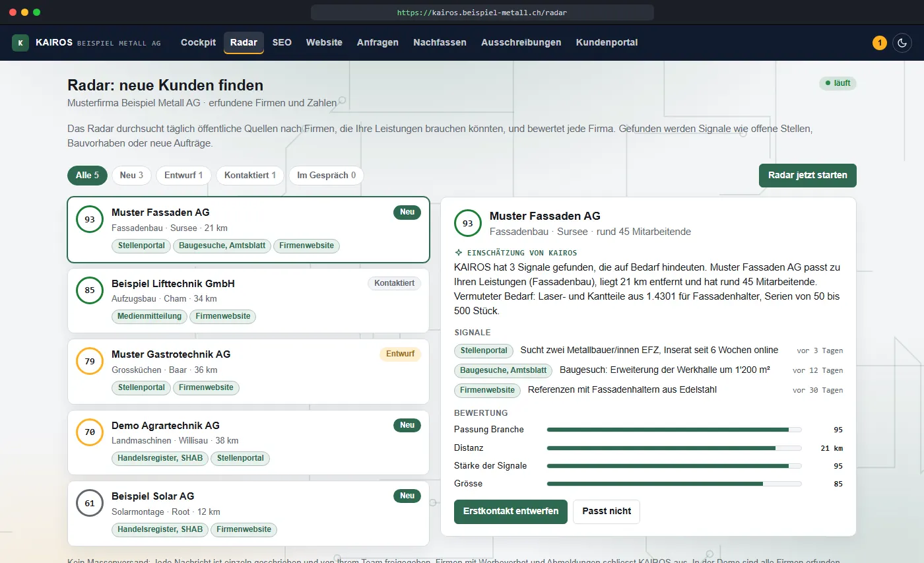
Task: Click the score circle 61 for Beispiel Solar
Action: [90, 503]
